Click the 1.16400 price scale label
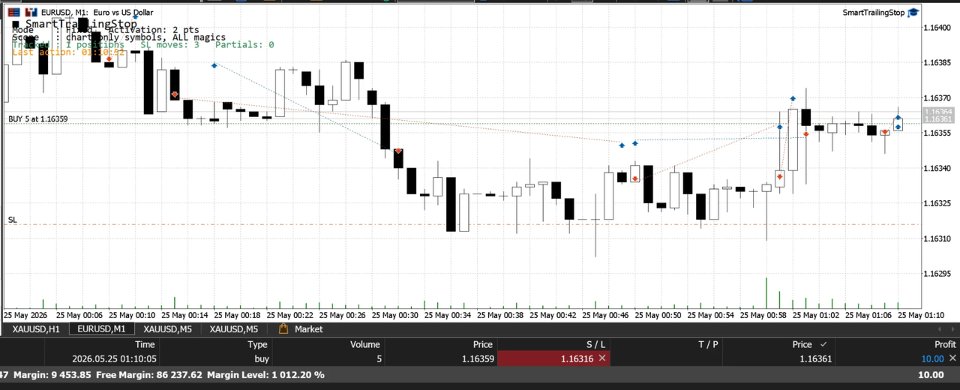Image resolution: width=960 pixels, height=390 pixels. click(x=937, y=28)
